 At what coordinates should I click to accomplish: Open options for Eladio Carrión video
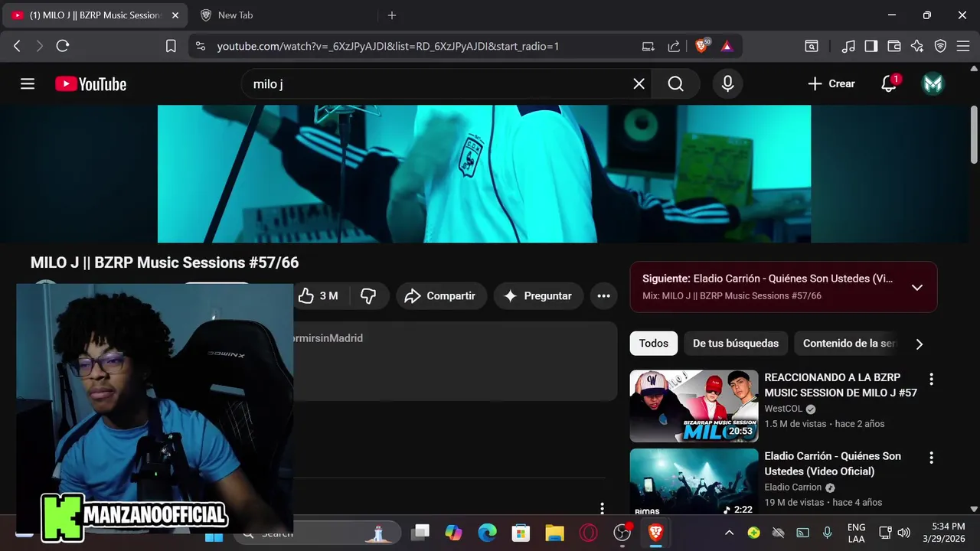(932, 458)
